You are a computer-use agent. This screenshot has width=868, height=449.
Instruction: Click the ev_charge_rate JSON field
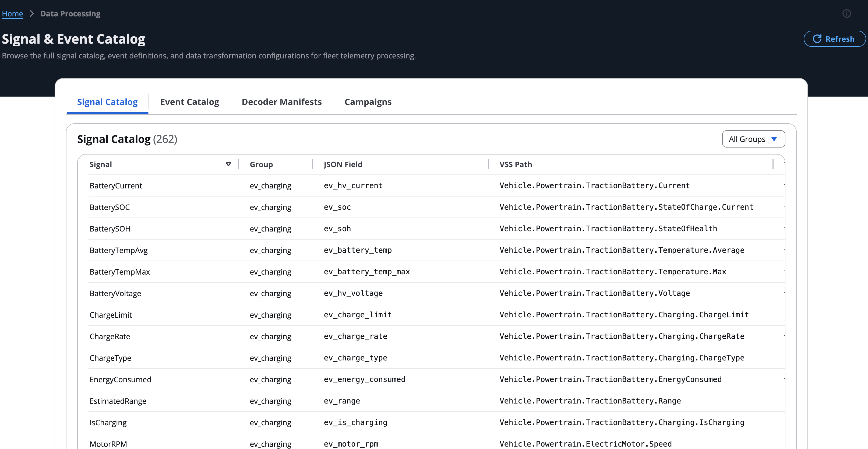[x=355, y=336]
